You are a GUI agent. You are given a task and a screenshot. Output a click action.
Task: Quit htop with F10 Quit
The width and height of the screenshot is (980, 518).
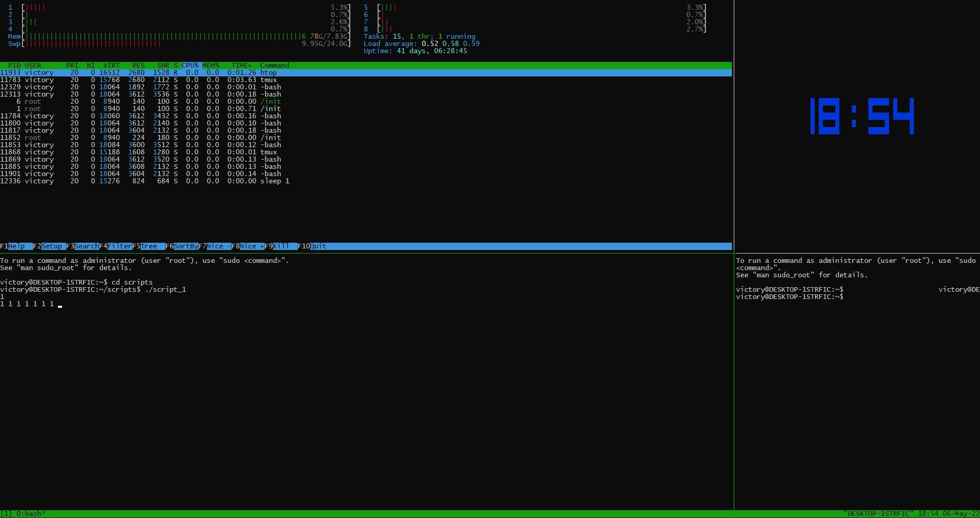[x=317, y=246]
